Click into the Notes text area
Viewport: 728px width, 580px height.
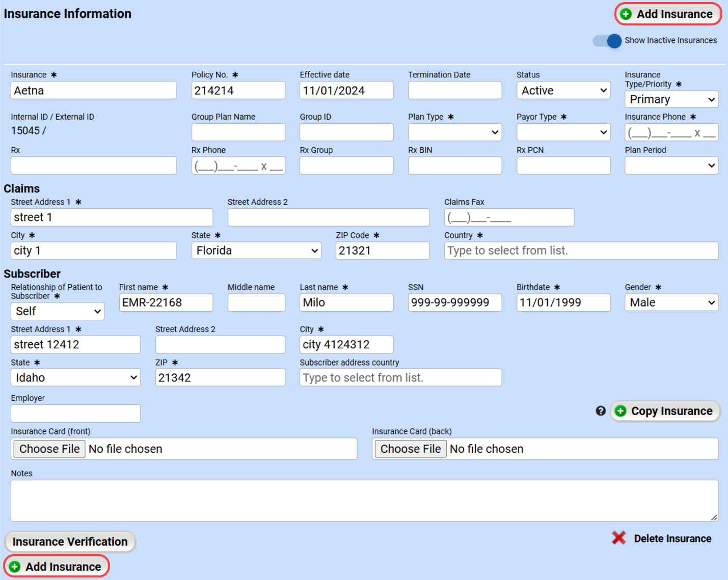(364, 500)
